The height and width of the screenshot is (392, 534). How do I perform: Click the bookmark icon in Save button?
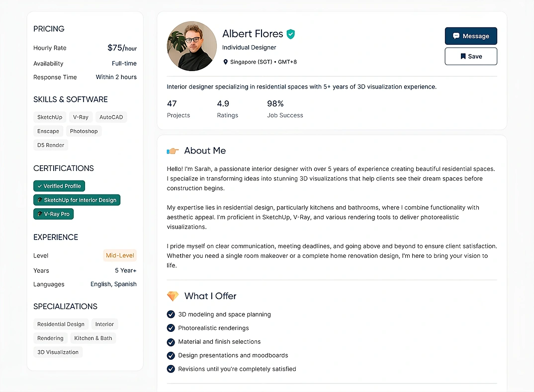click(463, 57)
